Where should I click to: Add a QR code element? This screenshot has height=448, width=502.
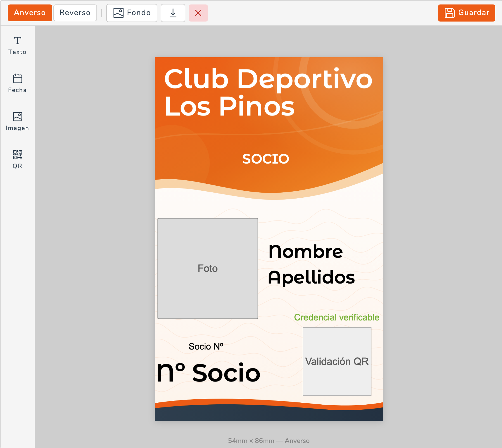[x=17, y=159]
